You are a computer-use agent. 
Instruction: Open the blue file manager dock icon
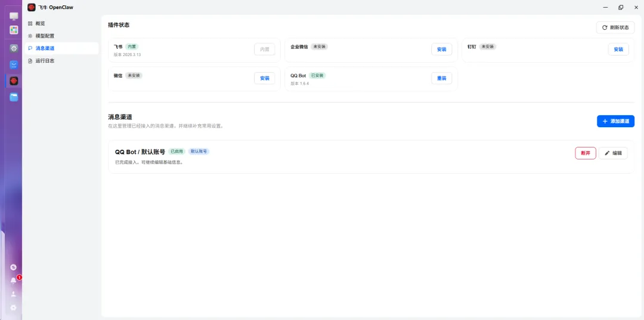point(14,97)
